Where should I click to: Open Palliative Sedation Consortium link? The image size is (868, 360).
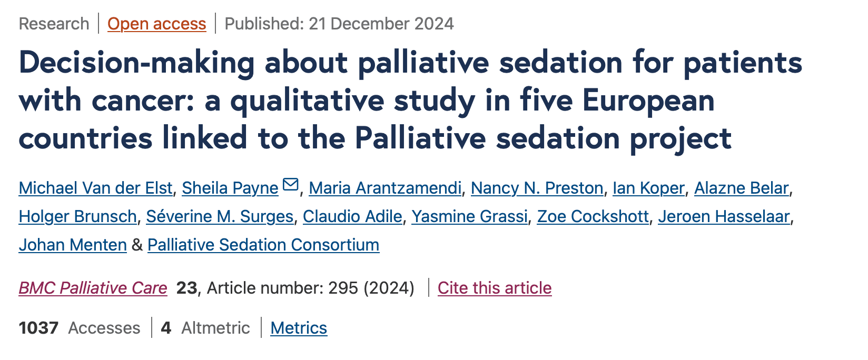coord(263,245)
